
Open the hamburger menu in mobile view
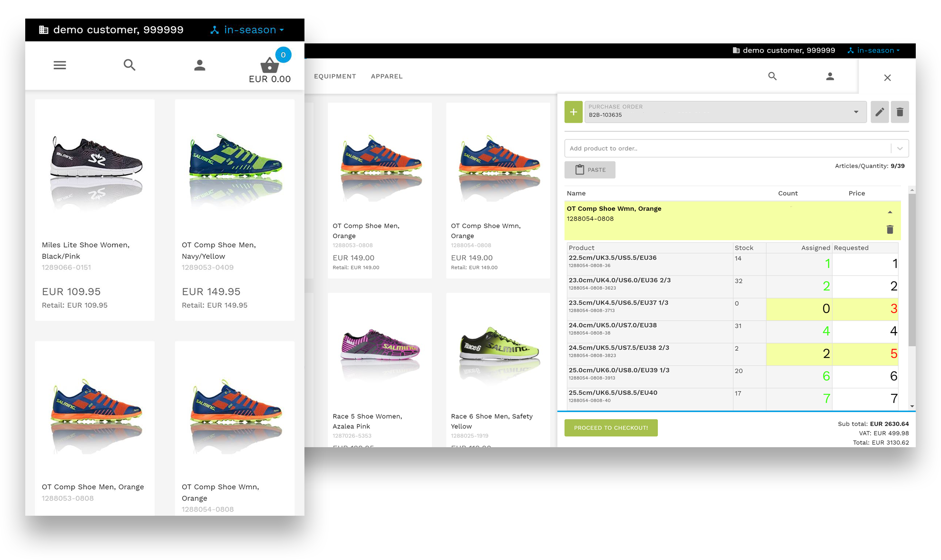pos(59,65)
